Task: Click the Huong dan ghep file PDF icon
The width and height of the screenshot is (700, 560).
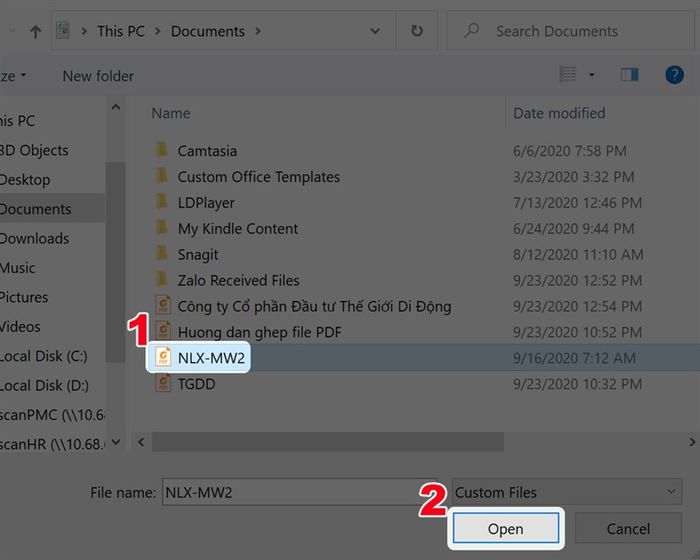Action: [x=163, y=331]
